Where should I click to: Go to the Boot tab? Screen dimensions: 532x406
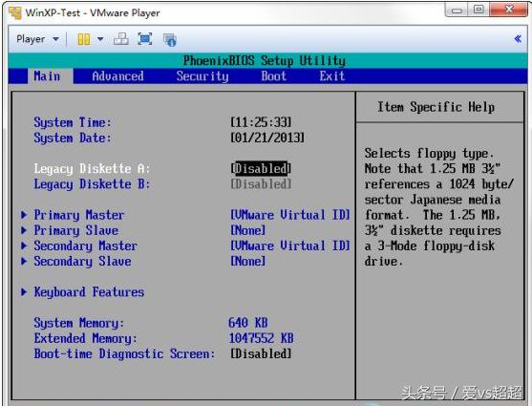(274, 76)
